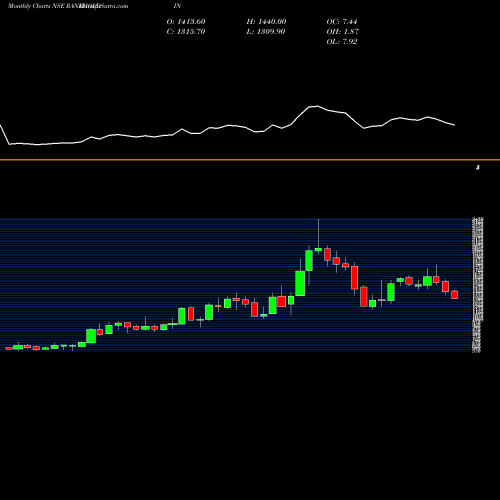The image size is (500, 500).
Task: Click the high price "H: 1440.00"
Action: coord(266,22)
